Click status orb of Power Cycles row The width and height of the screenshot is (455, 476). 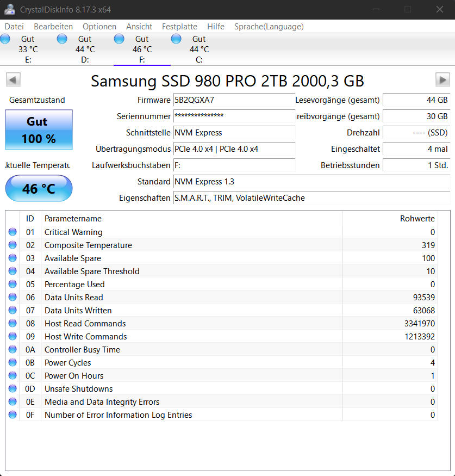[13, 362]
